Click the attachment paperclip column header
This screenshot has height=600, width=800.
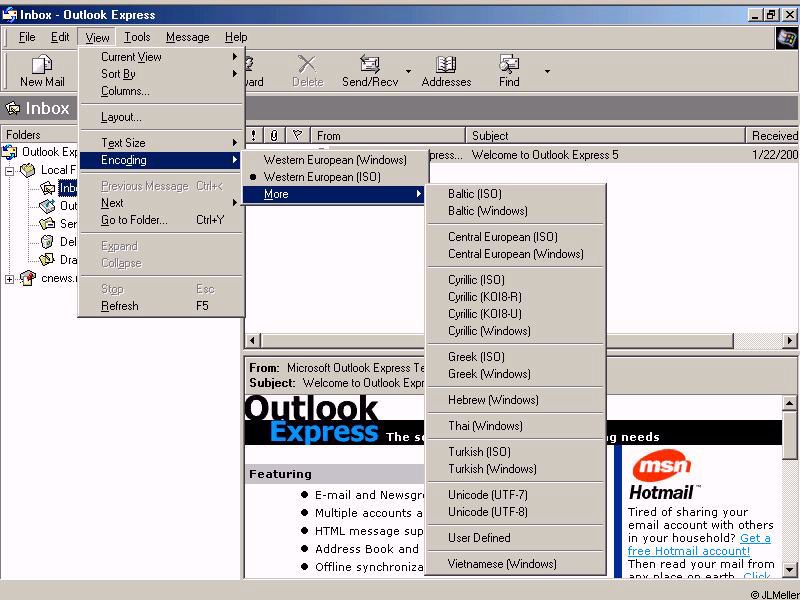(274, 136)
